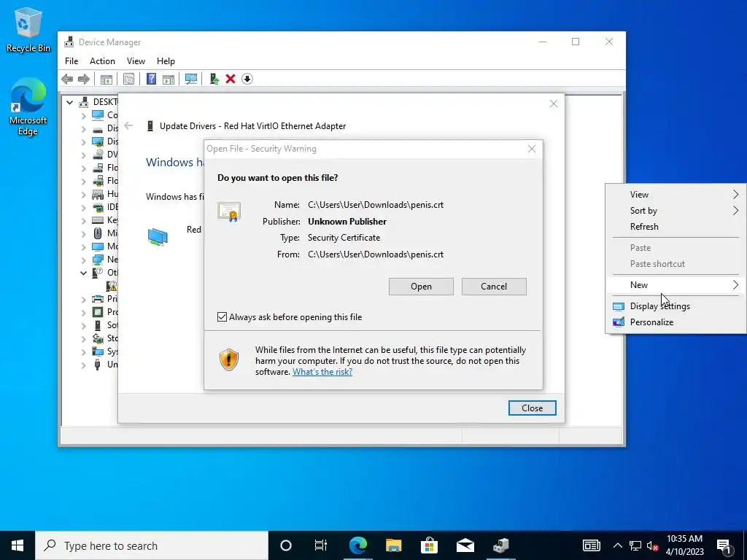
Task: Click the taskbar clock showing 10:35 AM
Action: [684, 545]
